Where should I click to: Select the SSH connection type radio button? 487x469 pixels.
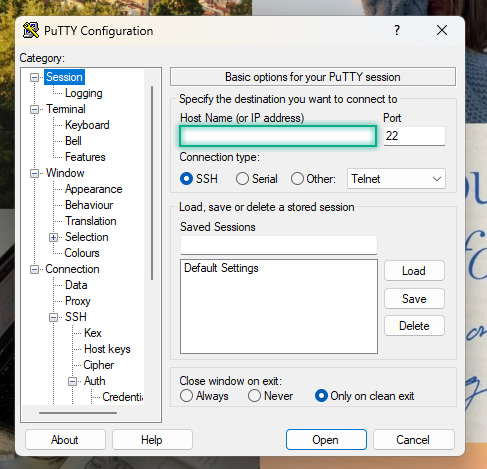tap(186, 179)
